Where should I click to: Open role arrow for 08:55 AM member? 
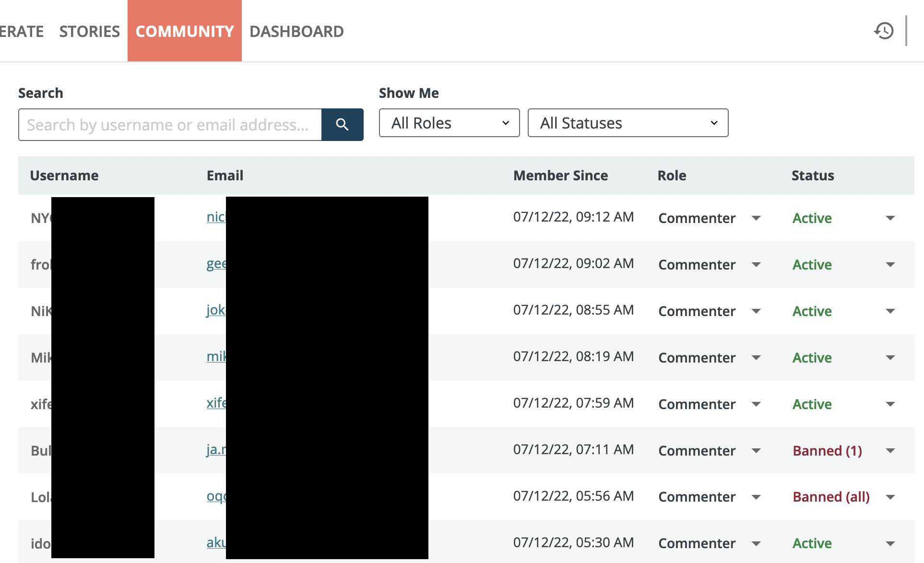click(756, 311)
